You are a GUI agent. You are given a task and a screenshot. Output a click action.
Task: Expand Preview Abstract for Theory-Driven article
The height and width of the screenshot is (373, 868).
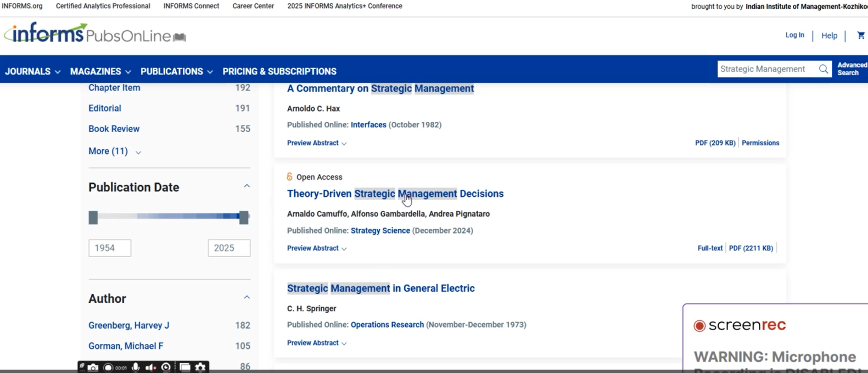[x=316, y=248]
